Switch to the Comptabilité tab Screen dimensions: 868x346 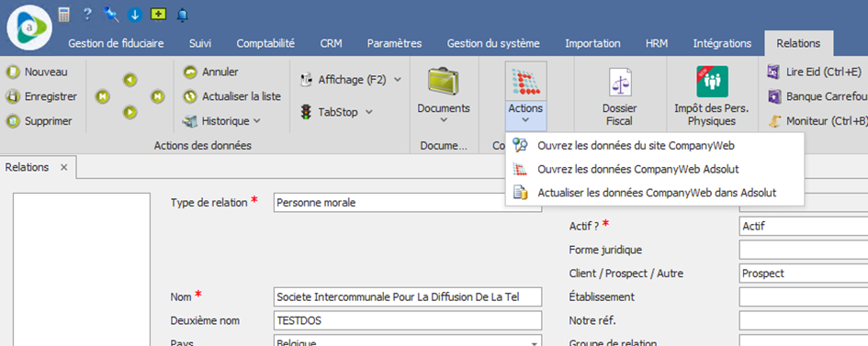[x=265, y=43]
